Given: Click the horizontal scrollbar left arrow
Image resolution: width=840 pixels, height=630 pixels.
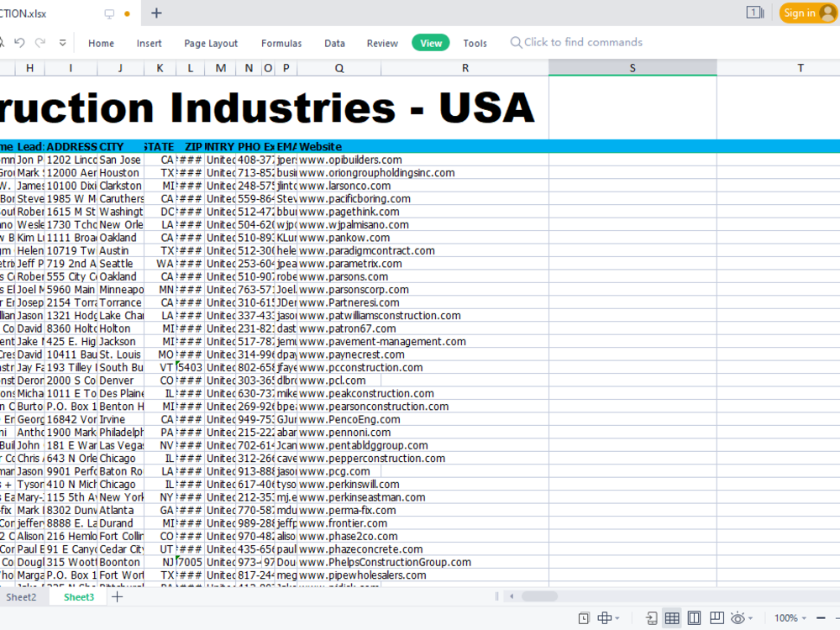Looking at the screenshot, I should [x=512, y=596].
